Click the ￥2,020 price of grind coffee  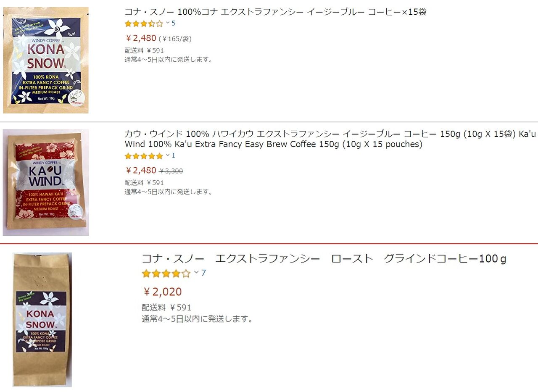pyautogui.click(x=162, y=292)
